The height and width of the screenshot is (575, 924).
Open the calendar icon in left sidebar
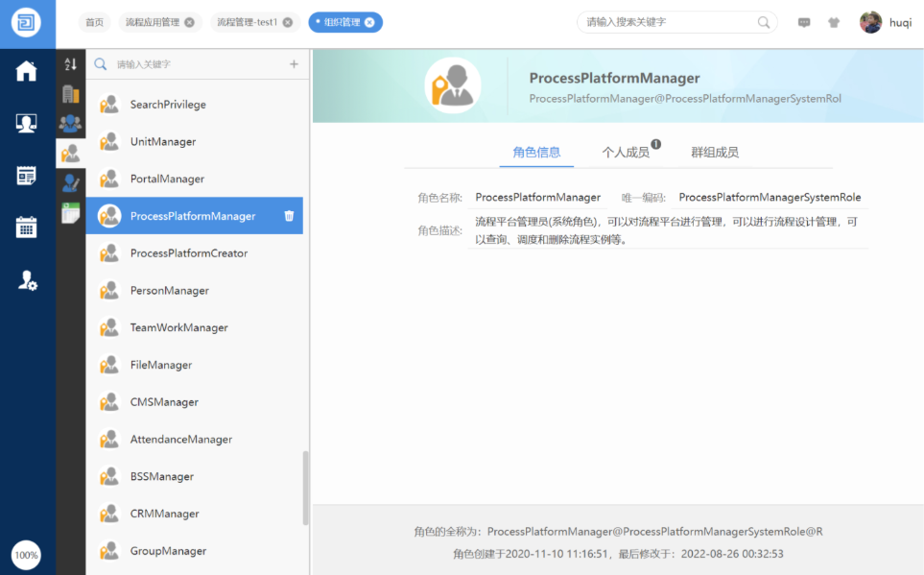[26, 227]
